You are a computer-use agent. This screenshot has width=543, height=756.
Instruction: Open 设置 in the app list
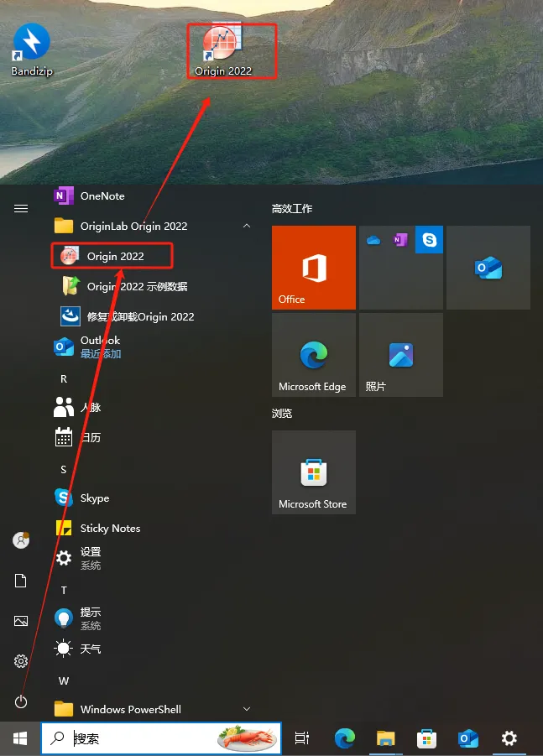click(x=78, y=558)
